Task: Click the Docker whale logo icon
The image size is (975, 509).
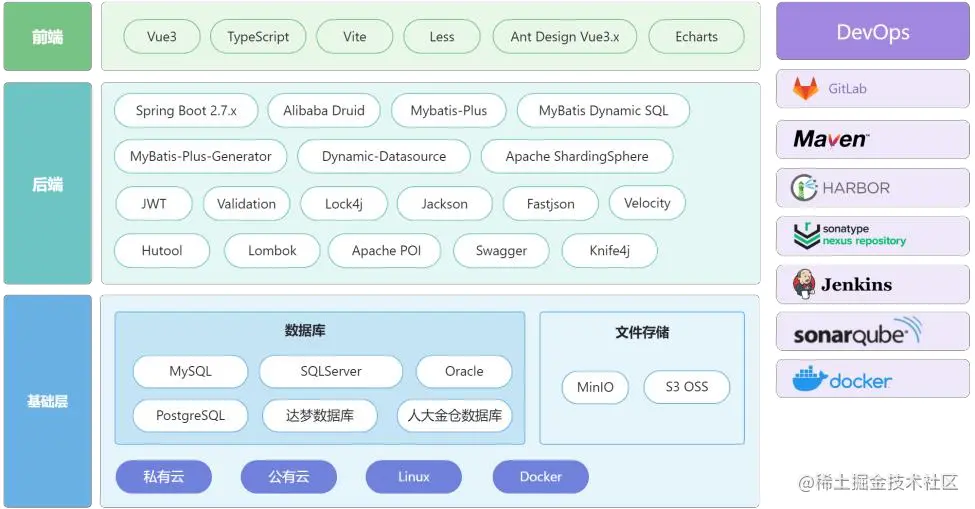Action: coord(810,378)
